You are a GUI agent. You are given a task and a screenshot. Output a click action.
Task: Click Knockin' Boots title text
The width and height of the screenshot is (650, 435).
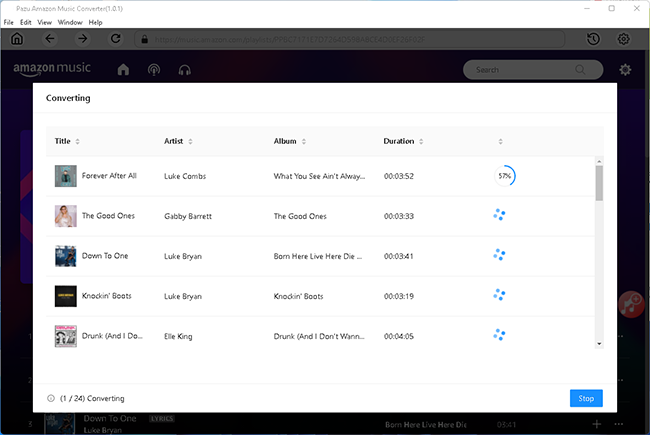(107, 296)
